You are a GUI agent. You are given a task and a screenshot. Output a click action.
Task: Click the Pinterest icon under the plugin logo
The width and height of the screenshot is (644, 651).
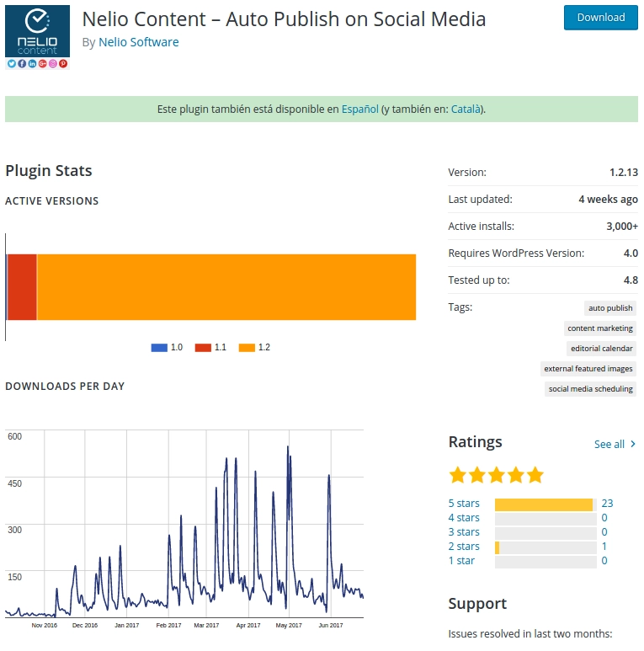[62, 64]
